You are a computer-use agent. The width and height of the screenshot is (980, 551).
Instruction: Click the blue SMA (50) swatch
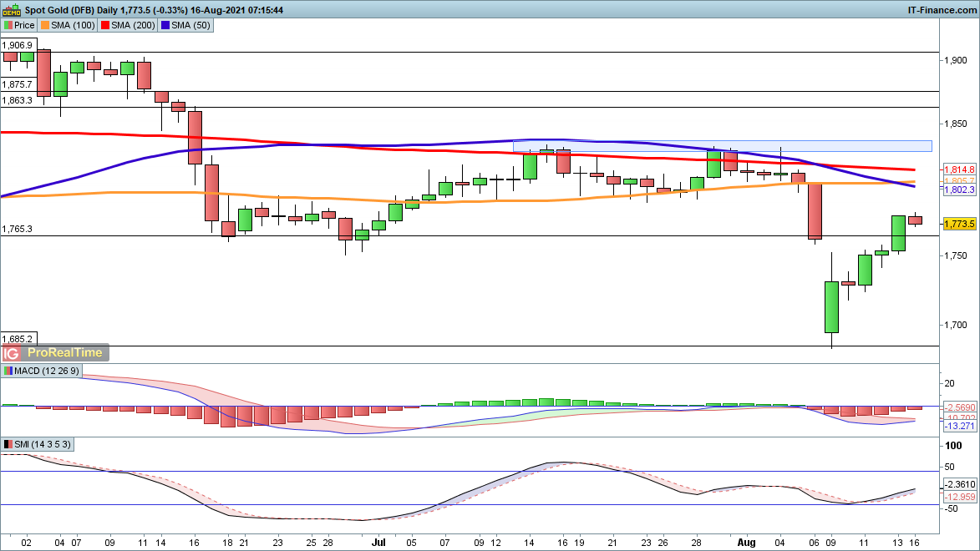166,25
